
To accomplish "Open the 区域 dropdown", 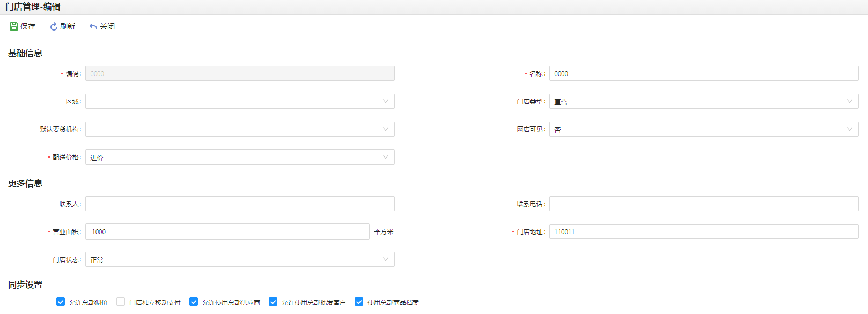I will click(240, 101).
